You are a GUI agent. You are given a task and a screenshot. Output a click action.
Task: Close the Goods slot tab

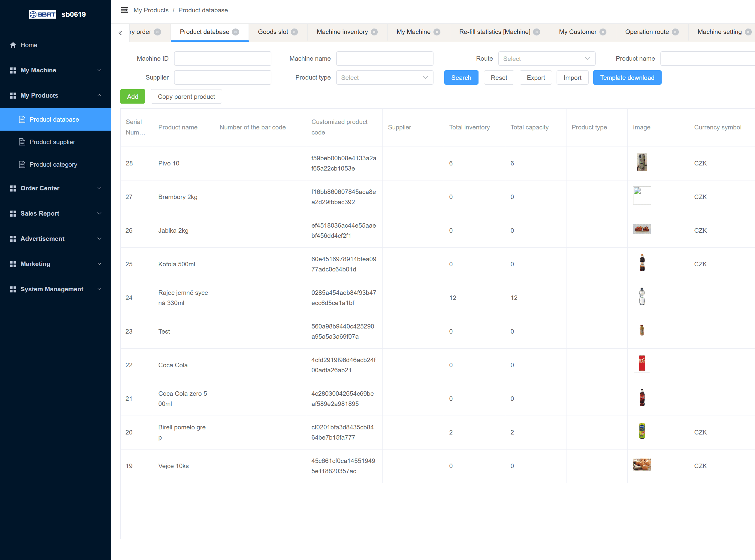(x=294, y=32)
